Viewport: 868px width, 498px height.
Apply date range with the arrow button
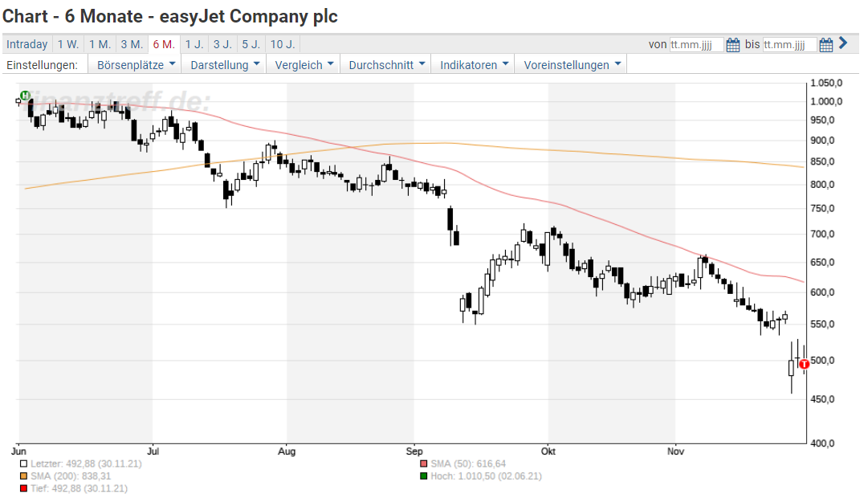click(843, 43)
